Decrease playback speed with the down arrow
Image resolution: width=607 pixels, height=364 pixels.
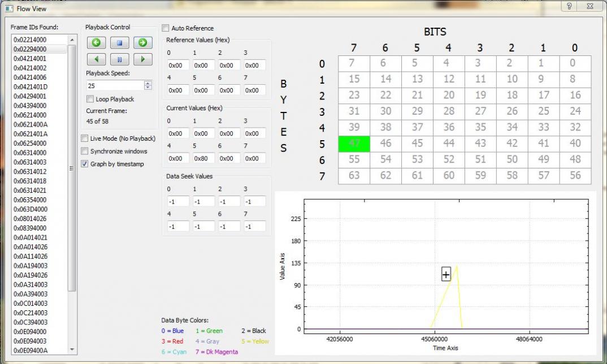point(148,88)
